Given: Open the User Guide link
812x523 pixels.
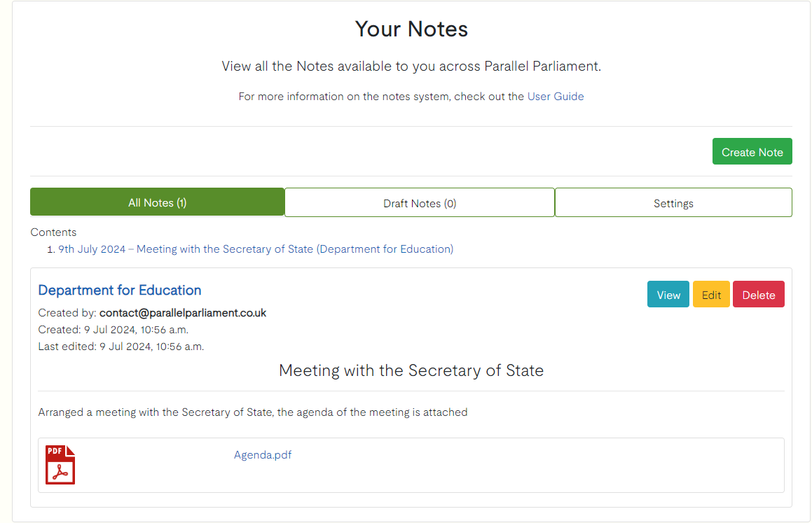Looking at the screenshot, I should (555, 97).
